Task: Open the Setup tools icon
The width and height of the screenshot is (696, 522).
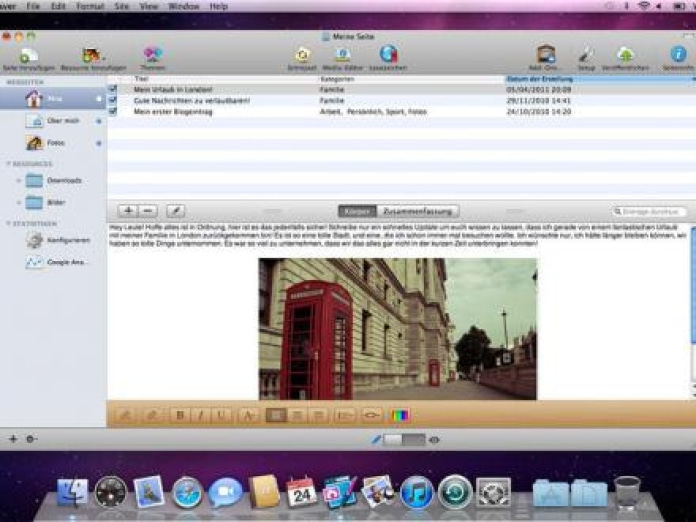Action: coord(586,55)
